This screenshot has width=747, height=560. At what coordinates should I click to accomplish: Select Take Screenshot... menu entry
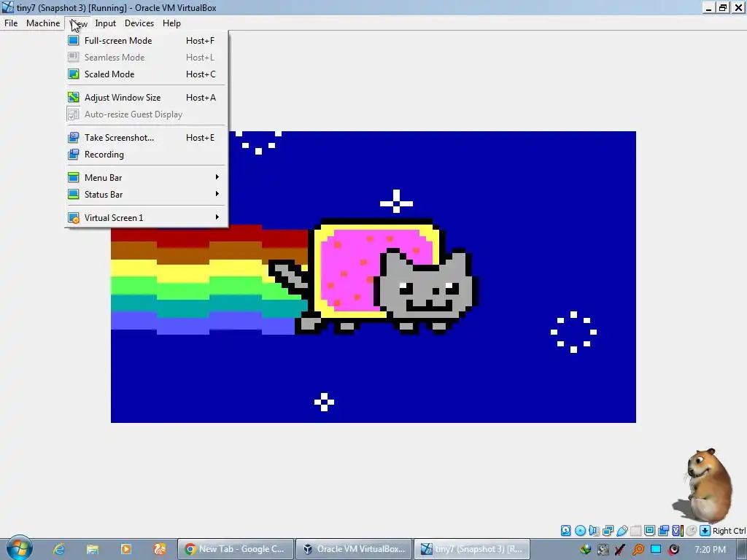(x=146, y=138)
